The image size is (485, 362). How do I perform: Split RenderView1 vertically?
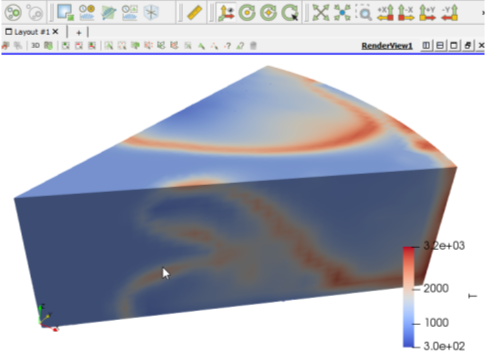pos(440,45)
